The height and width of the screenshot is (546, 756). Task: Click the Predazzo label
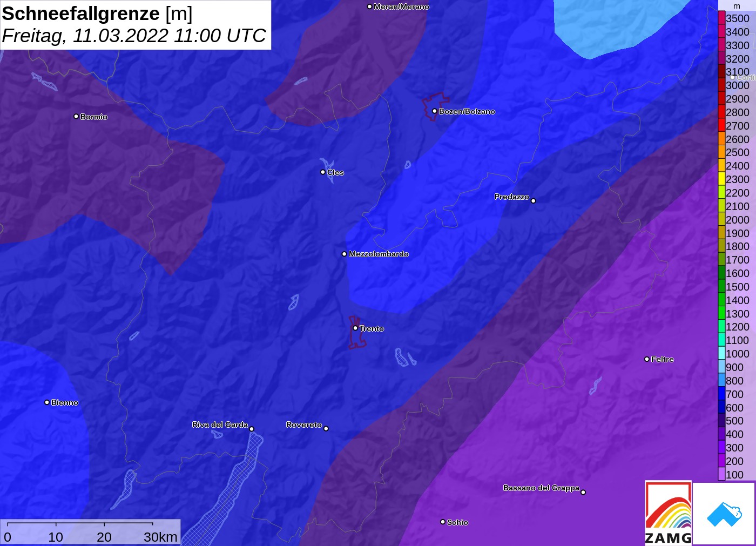point(512,197)
